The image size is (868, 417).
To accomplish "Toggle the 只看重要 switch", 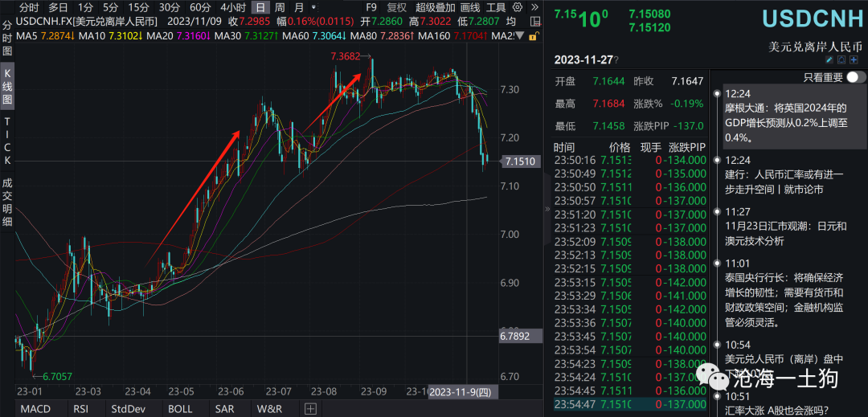I will (x=856, y=77).
